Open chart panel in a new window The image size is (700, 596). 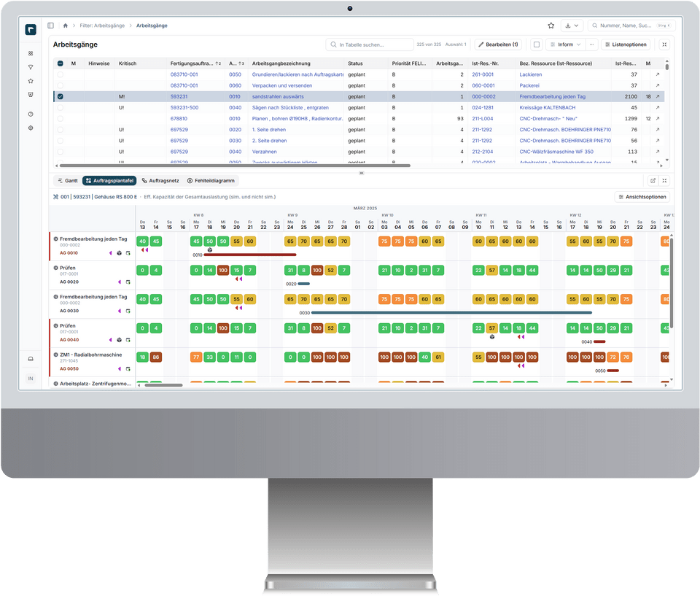click(x=653, y=180)
